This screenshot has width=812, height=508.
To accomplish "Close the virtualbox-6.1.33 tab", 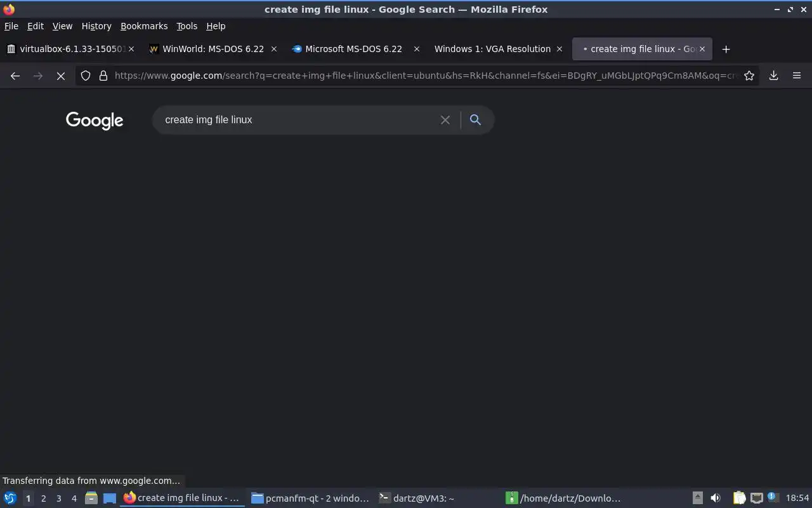I will coord(131,49).
